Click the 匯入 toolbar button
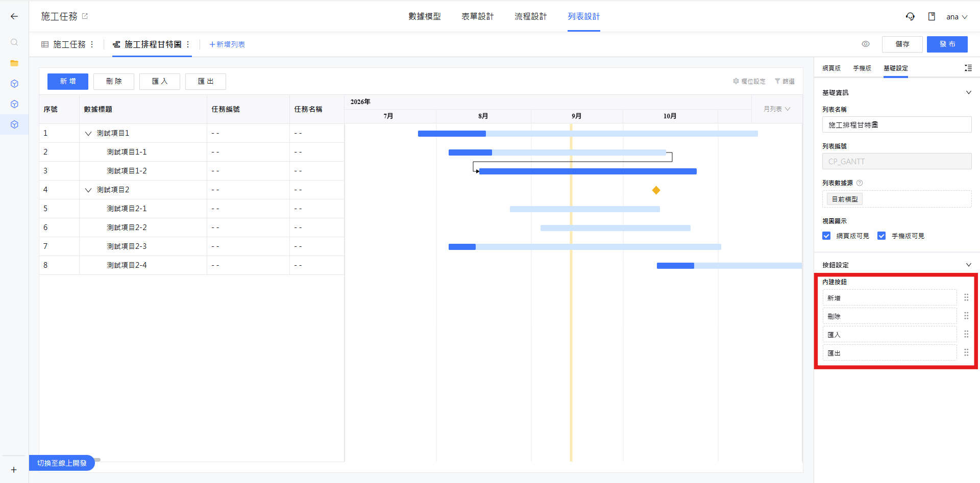980x483 pixels. click(160, 81)
